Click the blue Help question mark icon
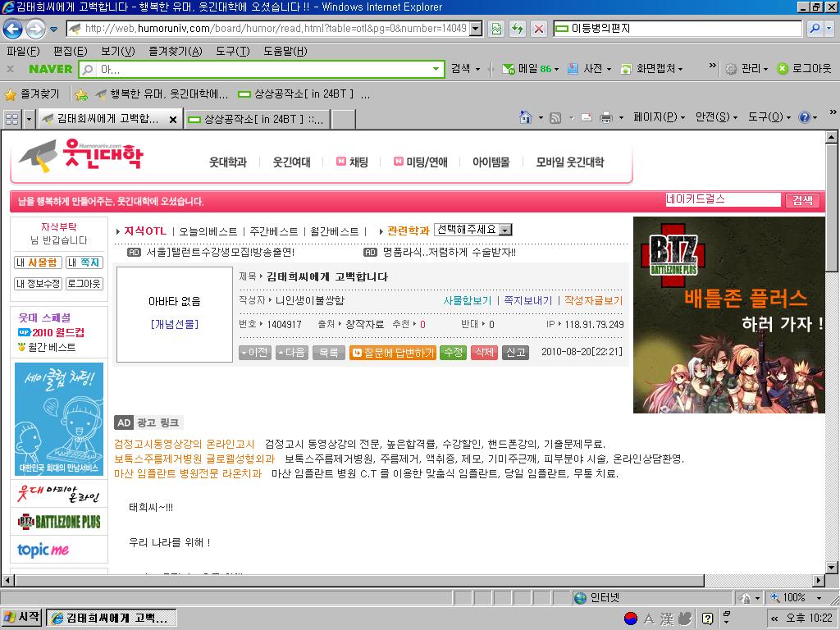The image size is (840, 630). click(x=805, y=117)
